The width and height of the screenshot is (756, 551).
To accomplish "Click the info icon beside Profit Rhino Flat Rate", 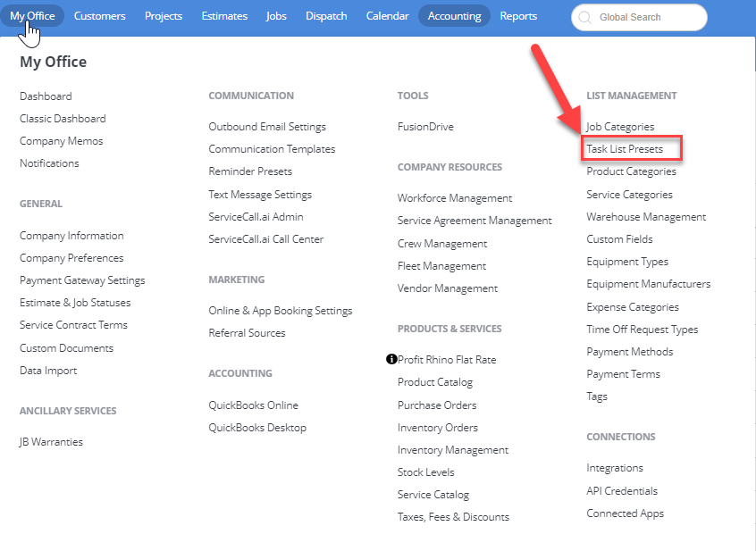I will (x=391, y=359).
